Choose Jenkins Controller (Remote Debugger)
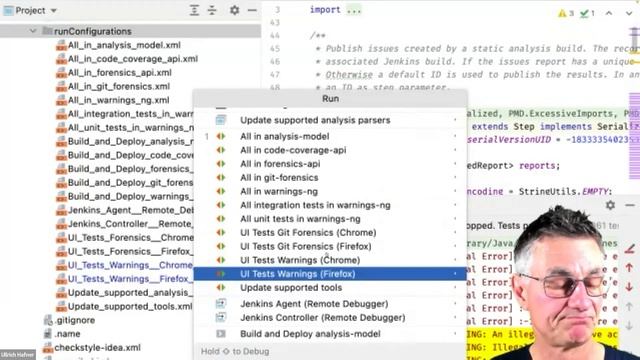The height and width of the screenshot is (360, 640). [x=330, y=318]
